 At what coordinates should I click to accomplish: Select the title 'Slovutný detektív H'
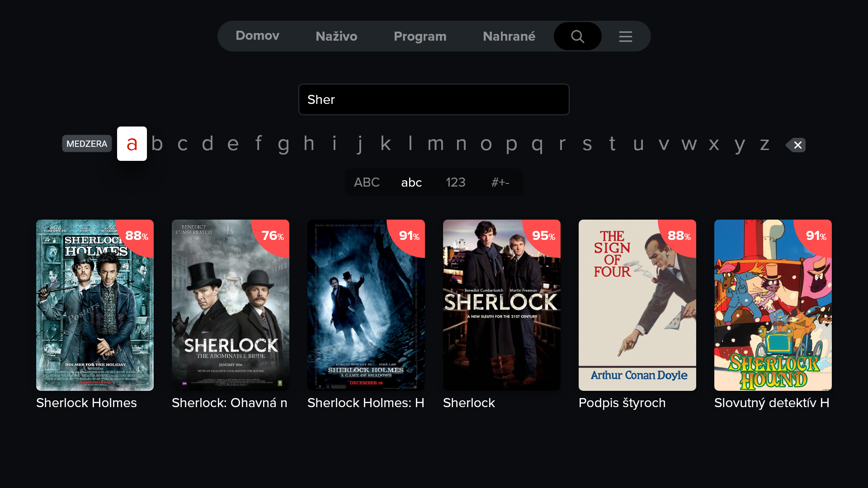(772, 403)
